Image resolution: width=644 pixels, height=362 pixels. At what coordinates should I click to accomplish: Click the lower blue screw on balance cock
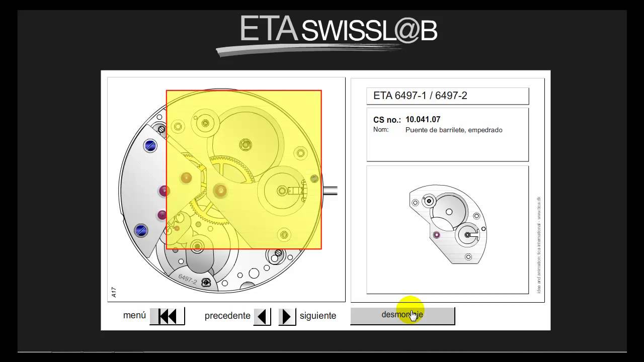coord(141,230)
